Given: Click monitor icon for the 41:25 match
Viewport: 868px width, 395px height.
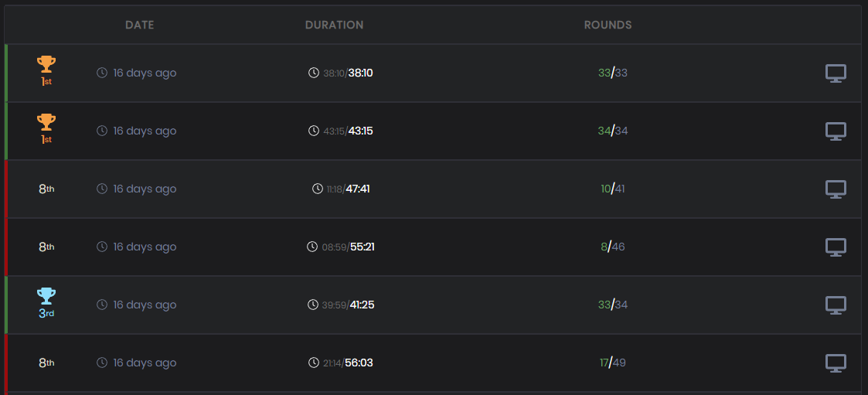Looking at the screenshot, I should (836, 305).
